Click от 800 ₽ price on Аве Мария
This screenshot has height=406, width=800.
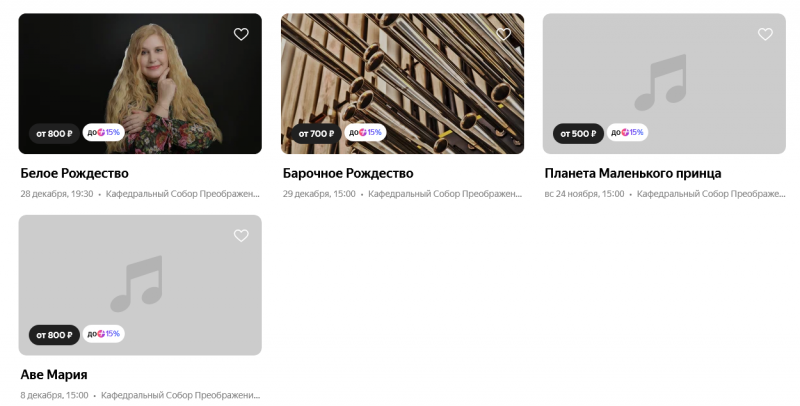[x=54, y=335]
